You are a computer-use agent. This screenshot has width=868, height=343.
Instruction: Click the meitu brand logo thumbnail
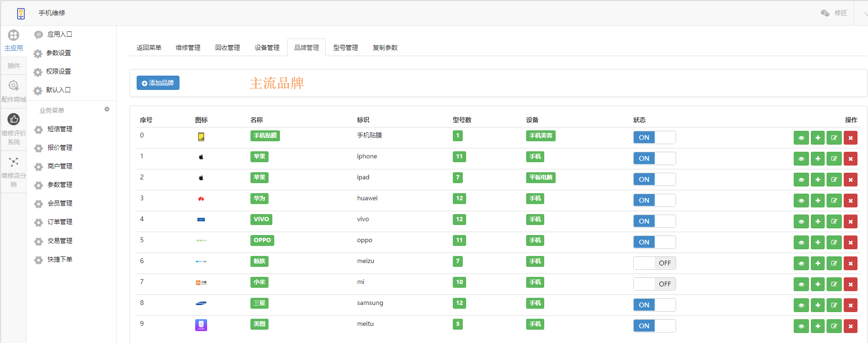(x=201, y=325)
